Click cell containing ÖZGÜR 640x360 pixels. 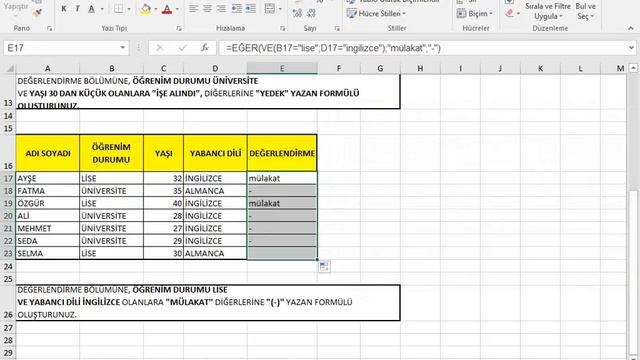[47, 203]
